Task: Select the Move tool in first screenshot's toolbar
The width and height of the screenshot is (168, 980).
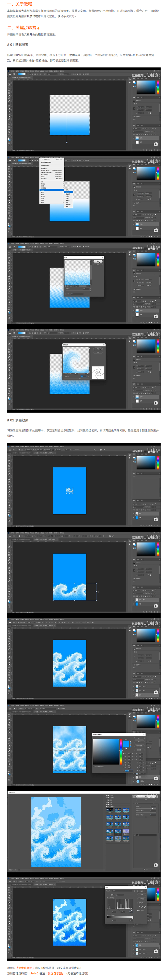Action: pos(9,80)
